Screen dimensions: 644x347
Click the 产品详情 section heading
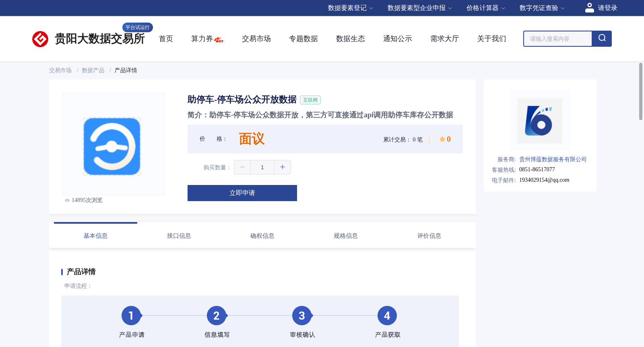coord(81,272)
